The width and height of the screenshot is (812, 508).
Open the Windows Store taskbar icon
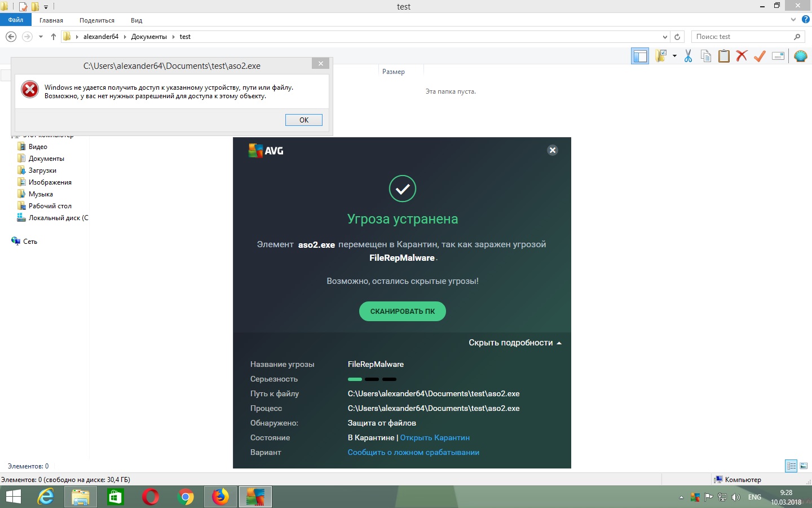tap(116, 497)
